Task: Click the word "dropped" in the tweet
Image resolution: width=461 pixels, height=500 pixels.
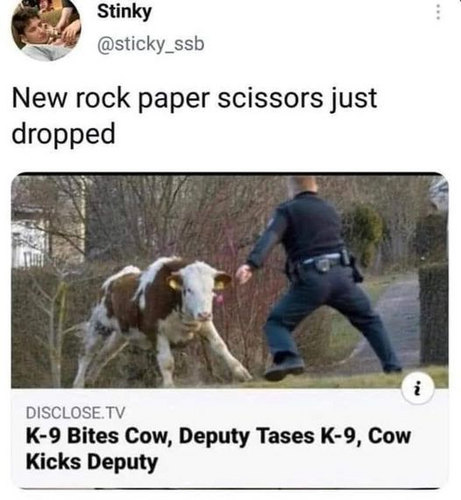Action: click(63, 134)
